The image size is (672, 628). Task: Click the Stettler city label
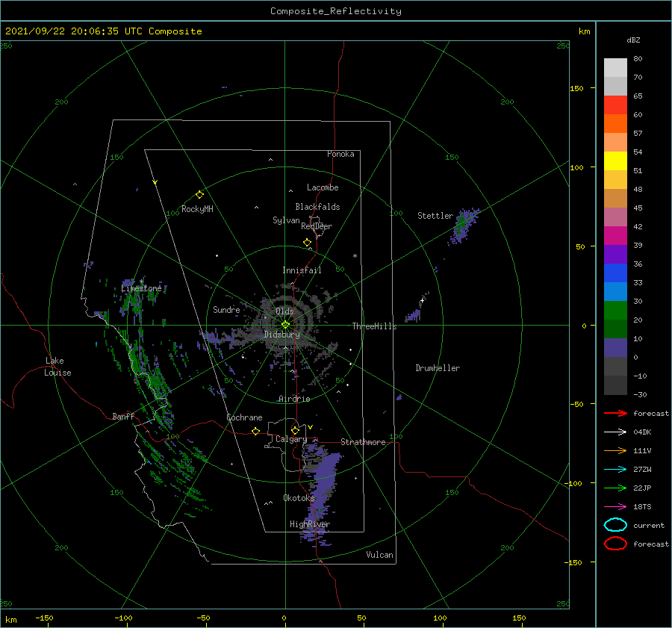[x=435, y=216]
